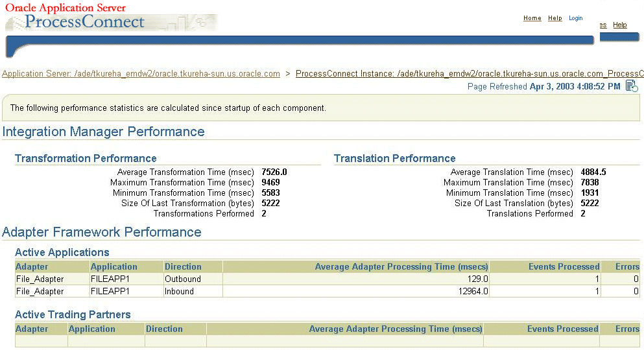The height and width of the screenshot is (350, 644).
Task: Select File_Adapter in the Outbound row
Action: click(x=40, y=279)
